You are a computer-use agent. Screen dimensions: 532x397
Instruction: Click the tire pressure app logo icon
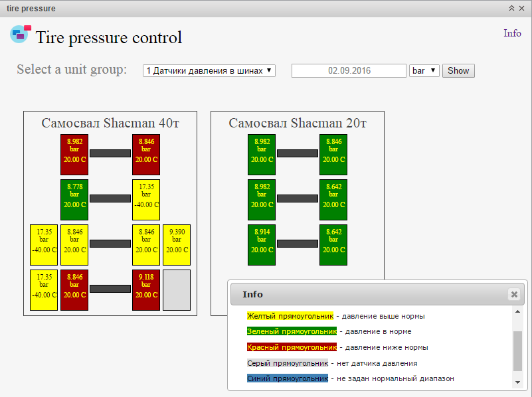[21, 34]
